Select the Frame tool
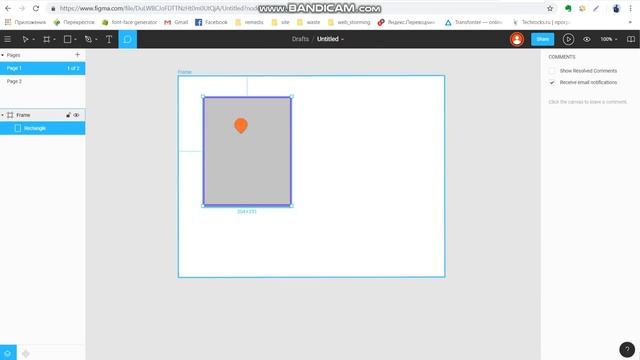Screen dimensions: 640x360 (47, 39)
